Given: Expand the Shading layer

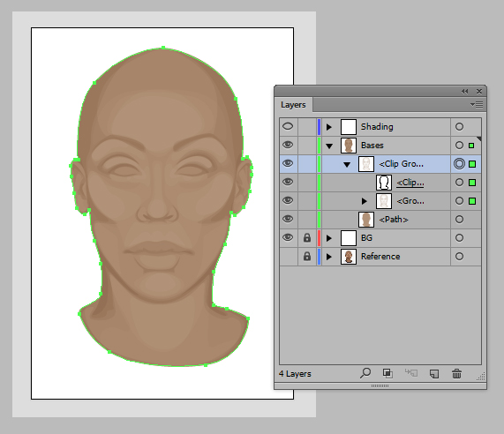Looking at the screenshot, I should [329, 127].
